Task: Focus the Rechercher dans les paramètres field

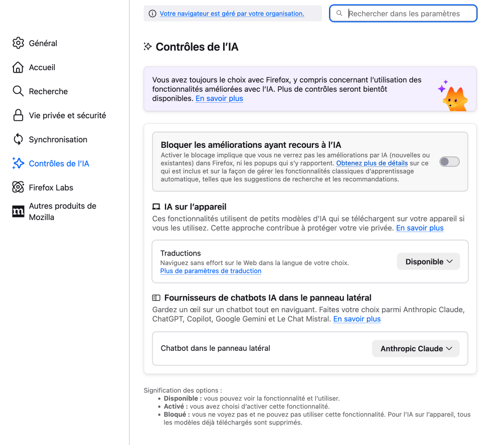Action: pos(409,14)
